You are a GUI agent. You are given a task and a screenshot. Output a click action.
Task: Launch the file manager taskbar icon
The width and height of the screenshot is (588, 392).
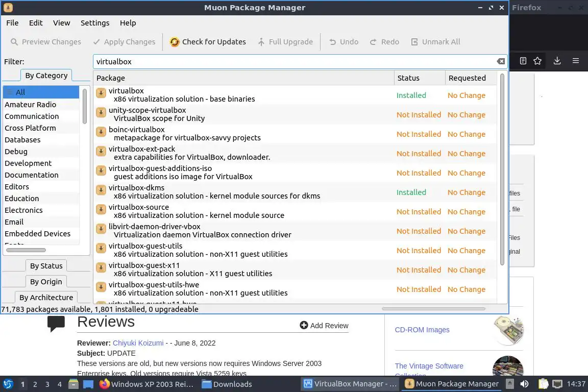coord(73,384)
